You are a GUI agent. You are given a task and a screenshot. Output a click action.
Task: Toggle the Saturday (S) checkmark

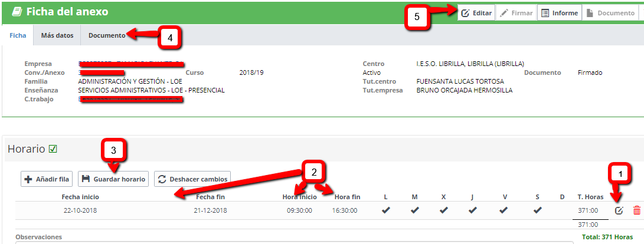(537, 210)
